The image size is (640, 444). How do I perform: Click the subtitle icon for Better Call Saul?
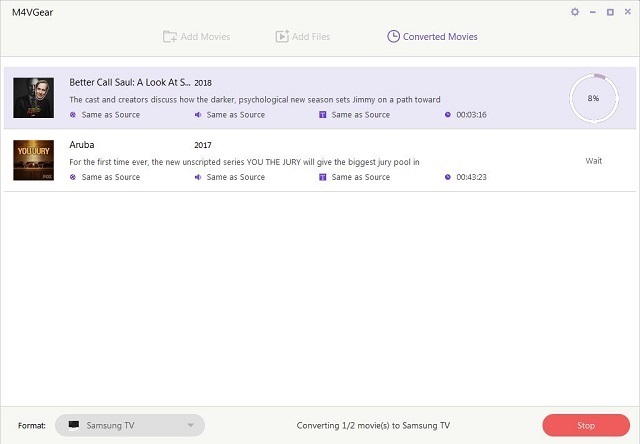coord(322,115)
